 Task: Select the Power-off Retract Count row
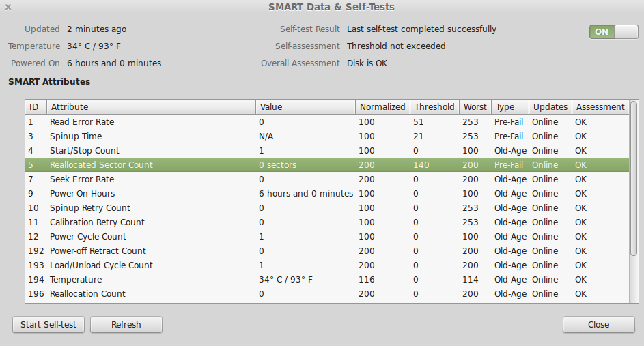[327, 251]
